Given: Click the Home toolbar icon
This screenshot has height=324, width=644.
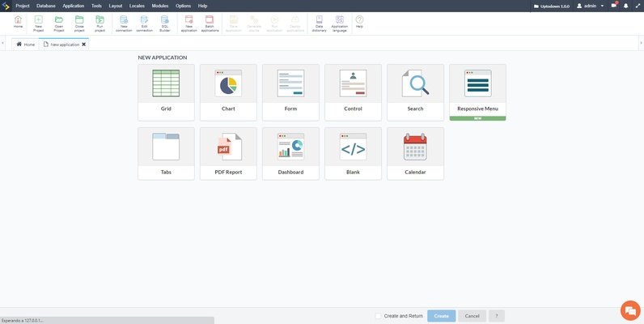Looking at the screenshot, I should pos(18,23).
